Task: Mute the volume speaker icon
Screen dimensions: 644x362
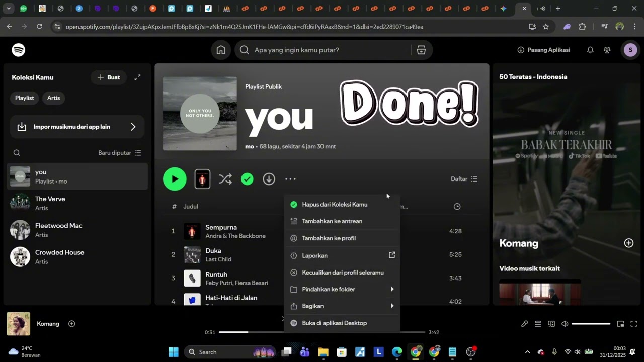Action: (565, 324)
